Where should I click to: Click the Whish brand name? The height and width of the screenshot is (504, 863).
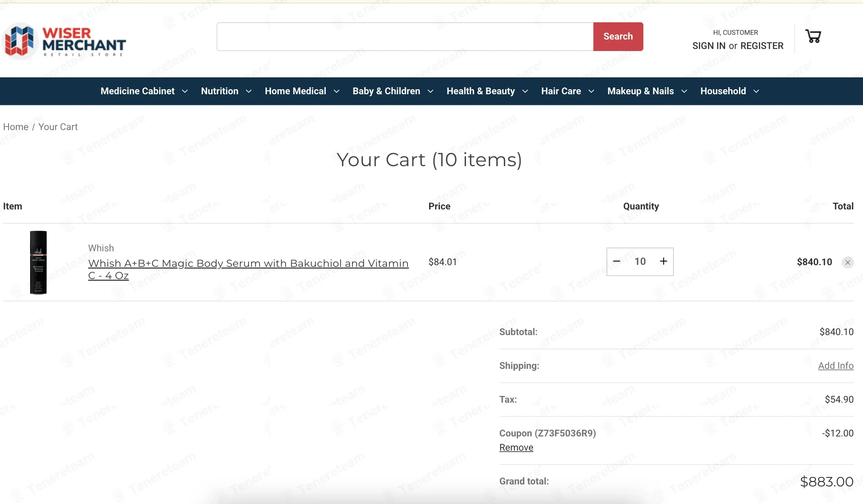tap(101, 248)
